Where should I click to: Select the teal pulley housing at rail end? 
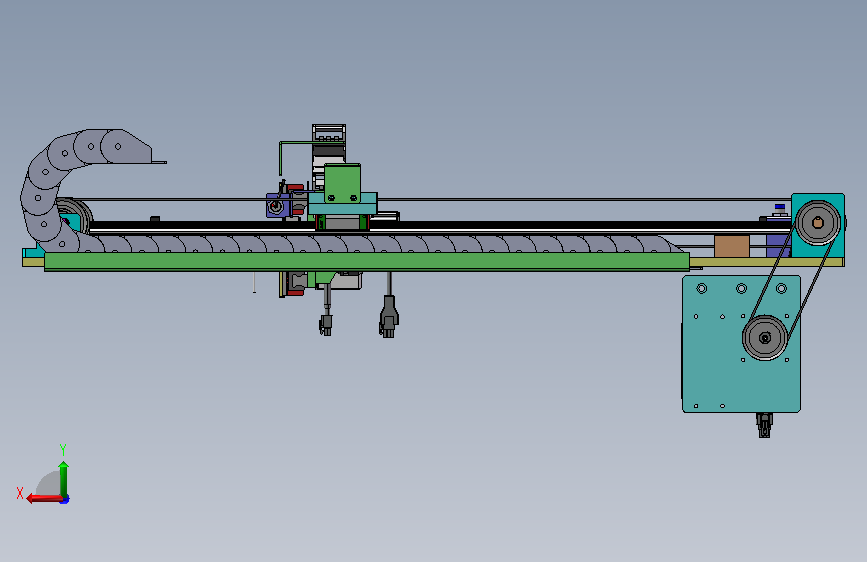pos(818,225)
